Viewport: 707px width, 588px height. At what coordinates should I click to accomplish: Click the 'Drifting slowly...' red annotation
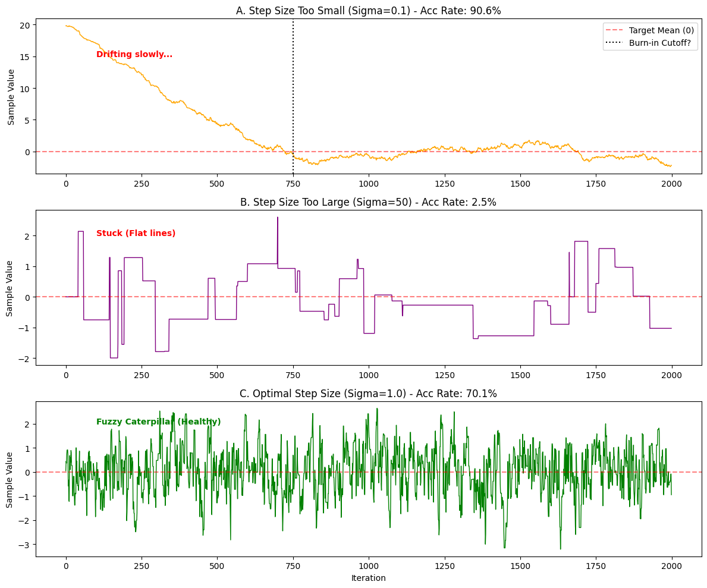pos(134,55)
